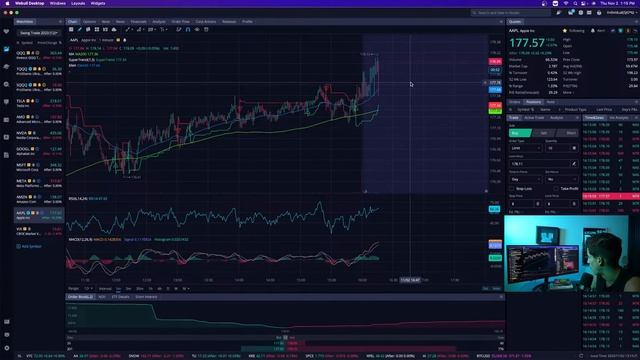Switch to the Time&Sales tab

coord(594,118)
